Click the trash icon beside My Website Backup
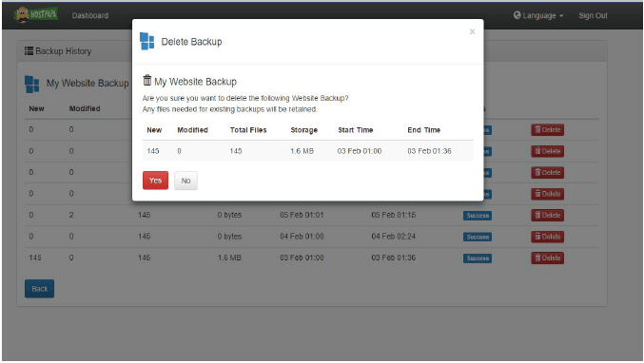The width and height of the screenshot is (644, 363). point(147,80)
